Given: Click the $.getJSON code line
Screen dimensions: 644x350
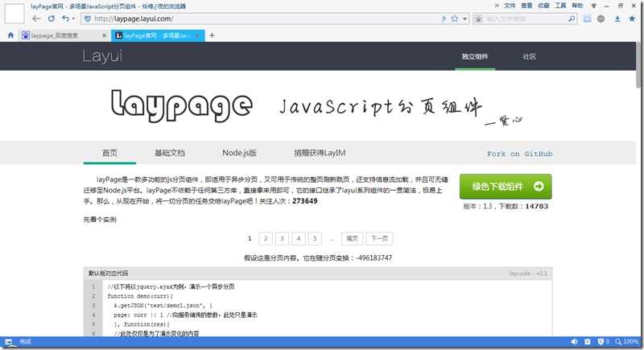Looking at the screenshot, I should click(x=163, y=306).
